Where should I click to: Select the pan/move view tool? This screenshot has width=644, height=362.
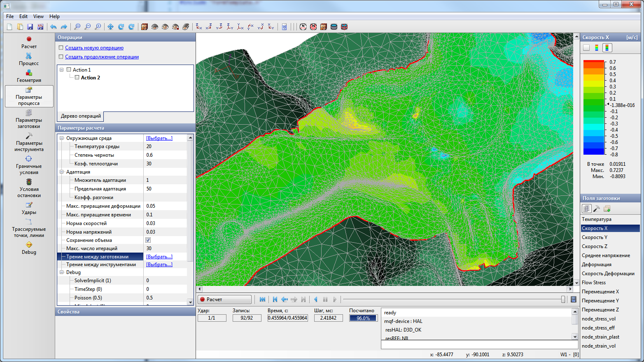point(110,27)
